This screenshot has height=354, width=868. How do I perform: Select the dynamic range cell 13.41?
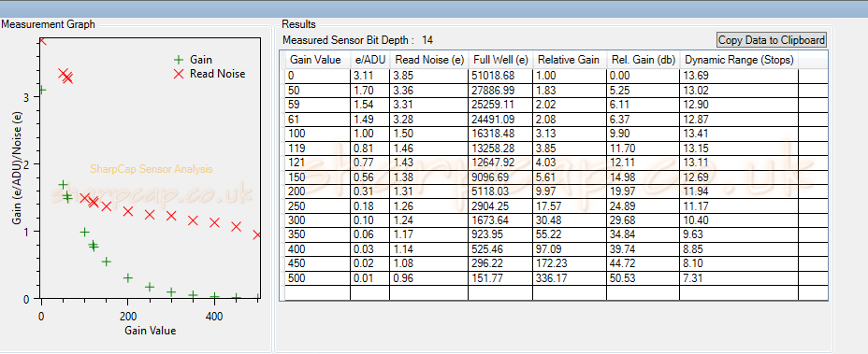tap(739, 134)
